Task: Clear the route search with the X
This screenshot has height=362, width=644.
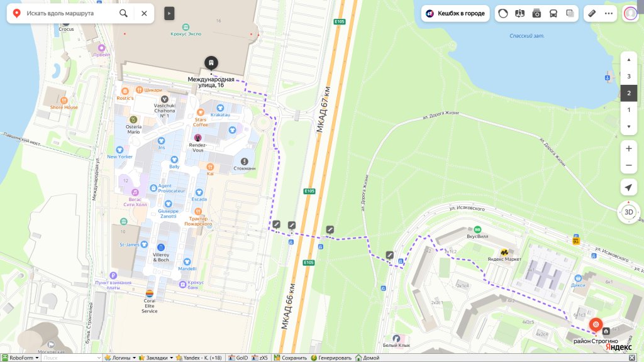Action: (x=144, y=13)
